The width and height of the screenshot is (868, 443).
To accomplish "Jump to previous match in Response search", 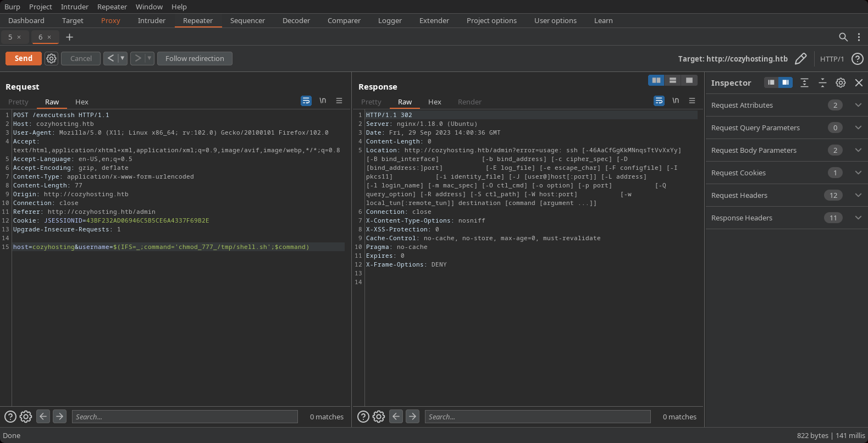I will click(396, 416).
